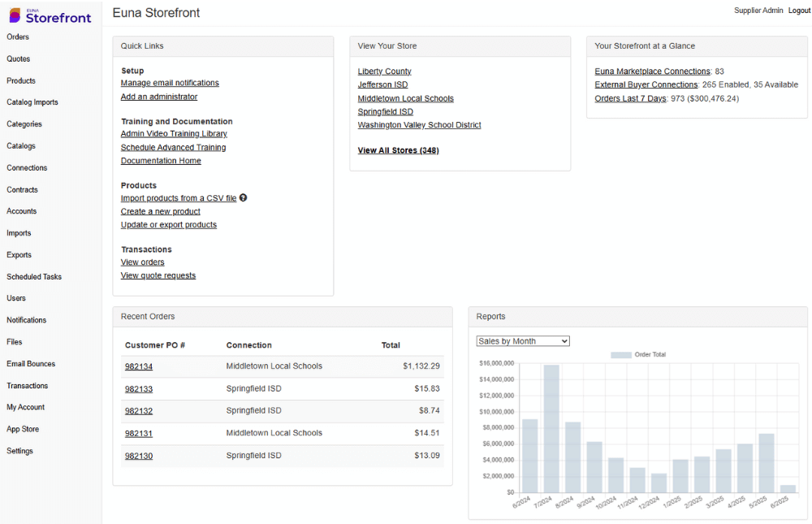Toggle the Order Total legend swatch

point(621,355)
